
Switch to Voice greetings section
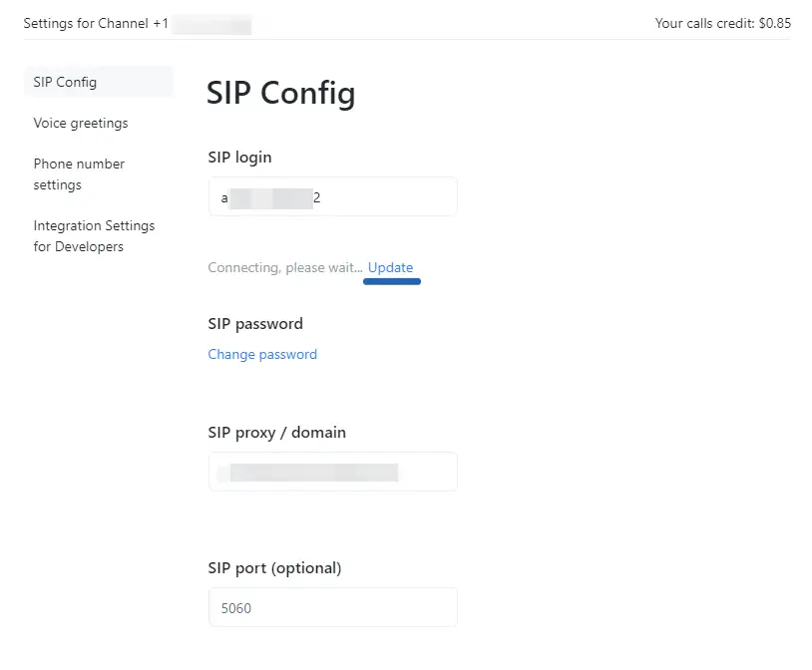tap(81, 123)
